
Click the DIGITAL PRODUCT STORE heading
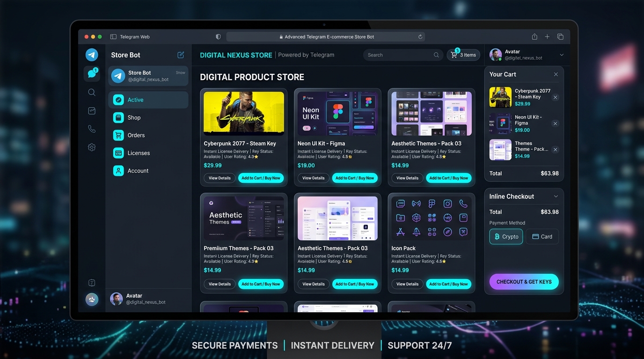pos(252,77)
